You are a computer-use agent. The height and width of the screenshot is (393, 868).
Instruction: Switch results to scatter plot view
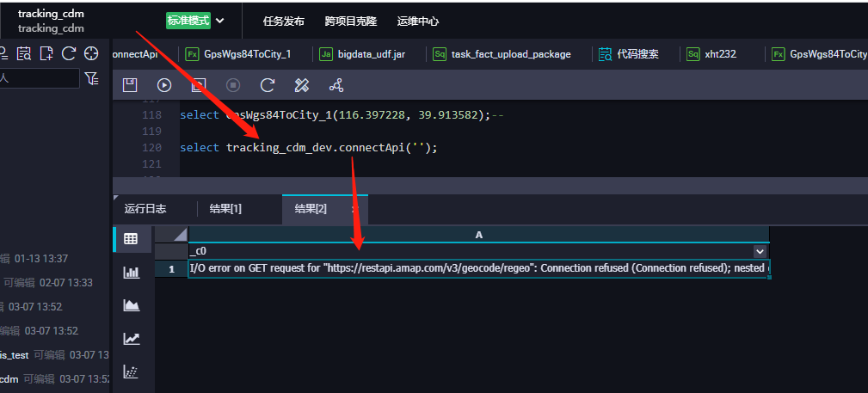click(x=132, y=372)
